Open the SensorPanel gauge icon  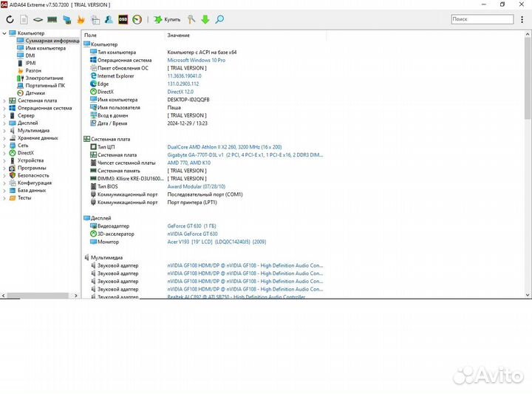tap(137, 19)
